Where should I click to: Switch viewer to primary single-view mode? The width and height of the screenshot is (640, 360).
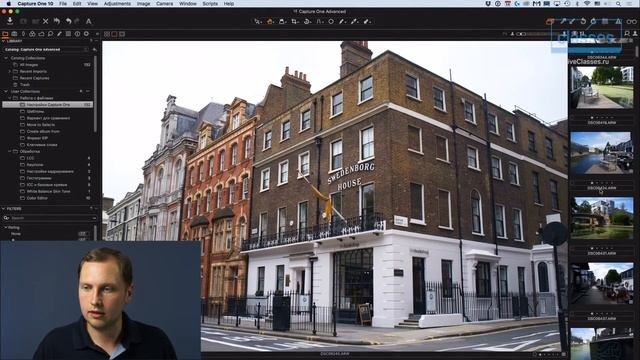click(x=114, y=34)
